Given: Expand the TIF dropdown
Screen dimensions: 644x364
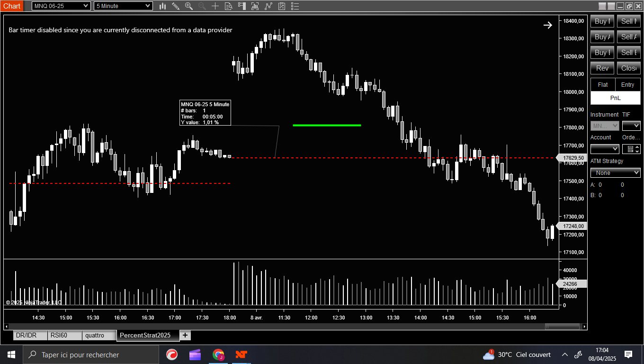Looking at the screenshot, I should tap(631, 126).
